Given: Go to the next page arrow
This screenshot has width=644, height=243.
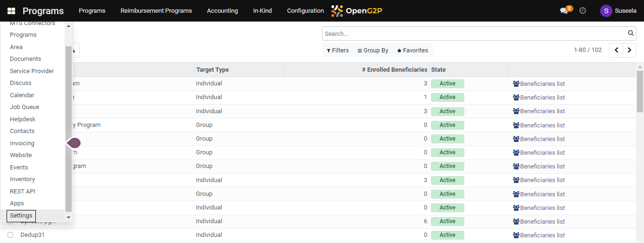Looking at the screenshot, I should (629, 50).
